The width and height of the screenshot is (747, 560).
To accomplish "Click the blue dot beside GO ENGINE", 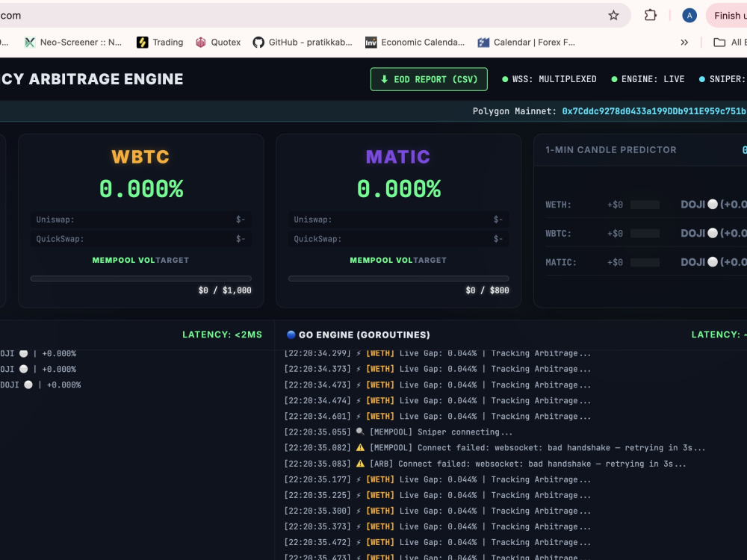I will 291,335.
